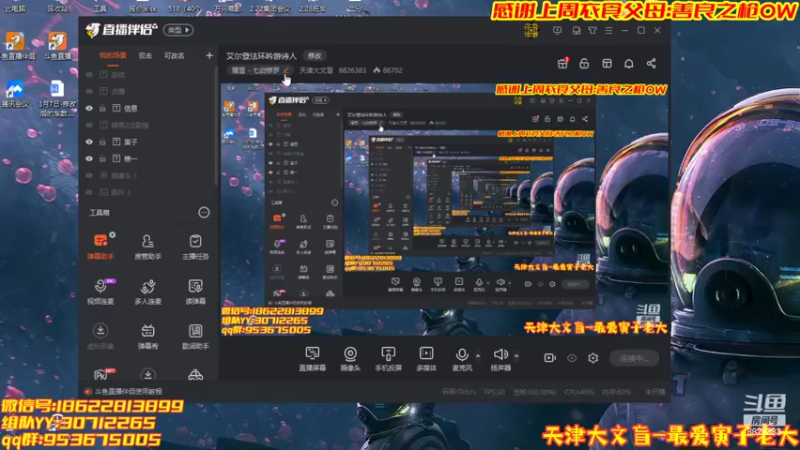Viewport: 800px width, 450px height.
Task: Open the 歌词助手 lyrics assistant tool
Action: [195, 336]
